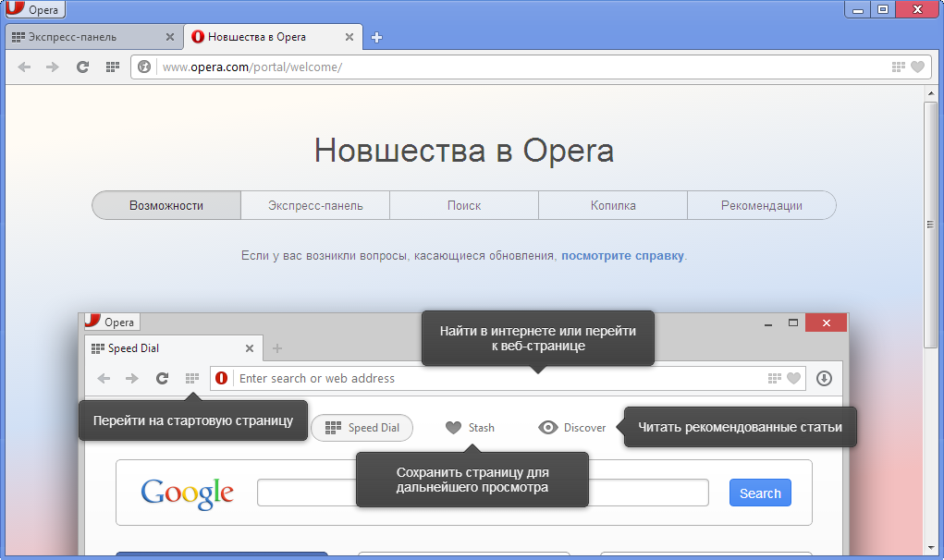Close the Экспресс-панель tab
The height and width of the screenshot is (560, 944).
[x=169, y=38]
